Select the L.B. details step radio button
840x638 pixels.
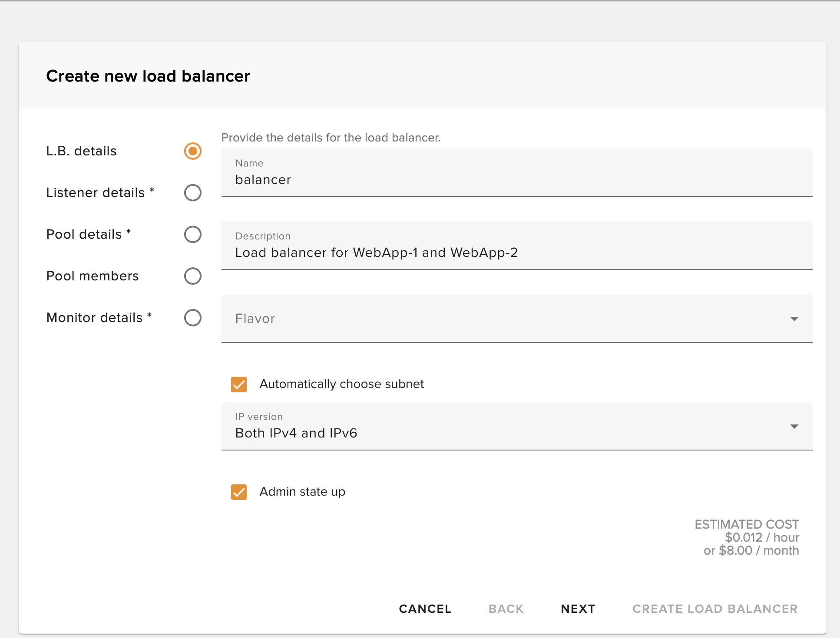point(192,151)
